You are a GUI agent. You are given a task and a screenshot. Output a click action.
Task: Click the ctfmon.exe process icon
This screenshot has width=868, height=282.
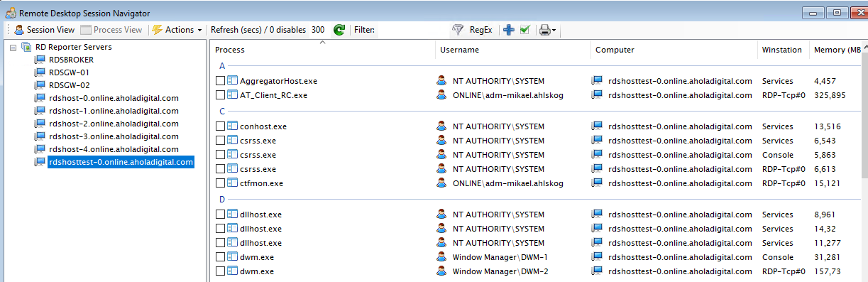pos(232,183)
